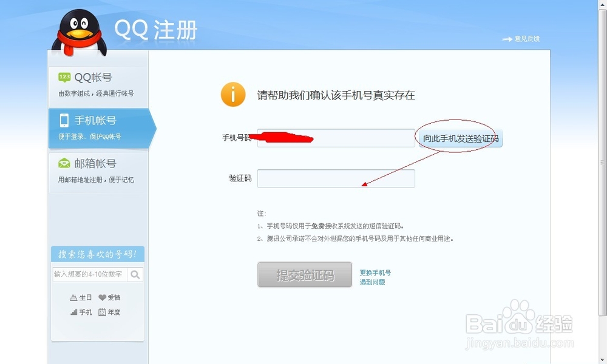
Task: Click the 搜索您喜欢的号码! banner
Action: (x=98, y=254)
